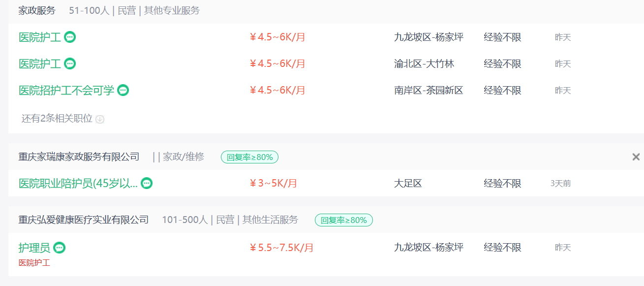Click chat icon next to 医院职业陪护员 job
Image resolution: width=644 pixels, height=286 pixels.
[x=147, y=183]
